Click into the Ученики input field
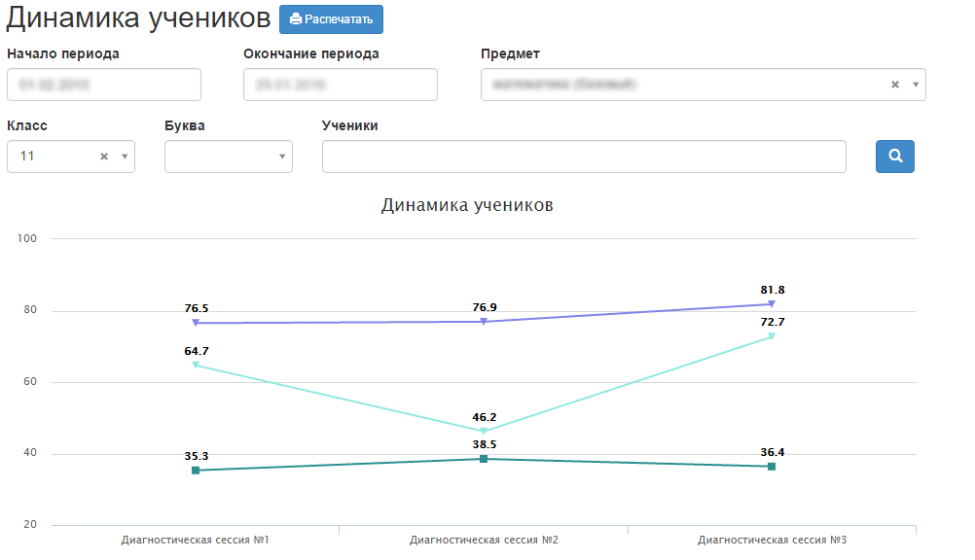The height and width of the screenshot is (560, 975). 584,157
